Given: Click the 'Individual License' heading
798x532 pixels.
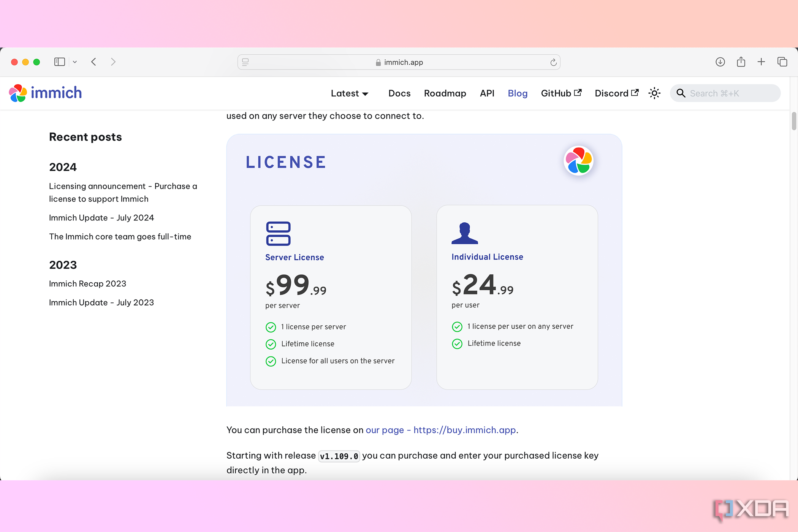Looking at the screenshot, I should pos(487,257).
